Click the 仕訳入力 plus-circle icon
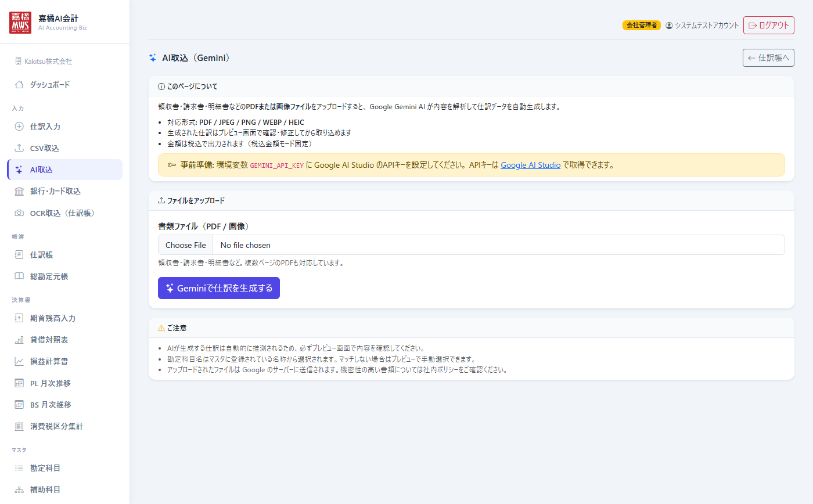 click(x=19, y=127)
